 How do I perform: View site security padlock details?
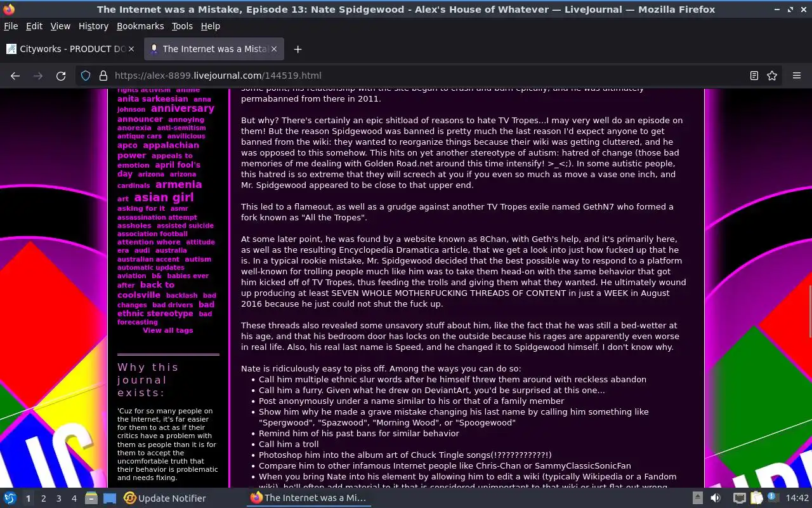103,76
